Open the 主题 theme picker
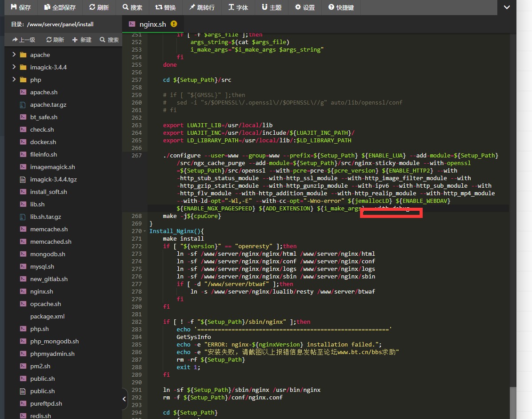The height and width of the screenshot is (419, 532). 272,7
